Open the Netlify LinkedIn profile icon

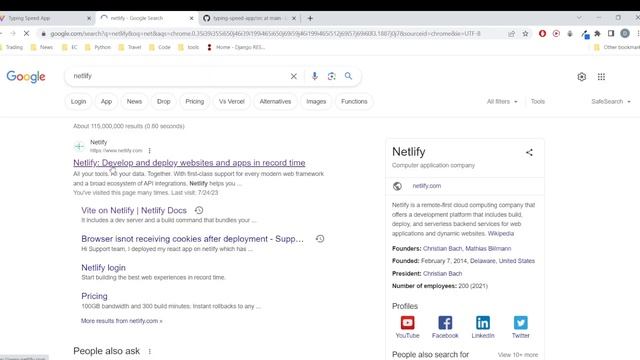[483, 323]
